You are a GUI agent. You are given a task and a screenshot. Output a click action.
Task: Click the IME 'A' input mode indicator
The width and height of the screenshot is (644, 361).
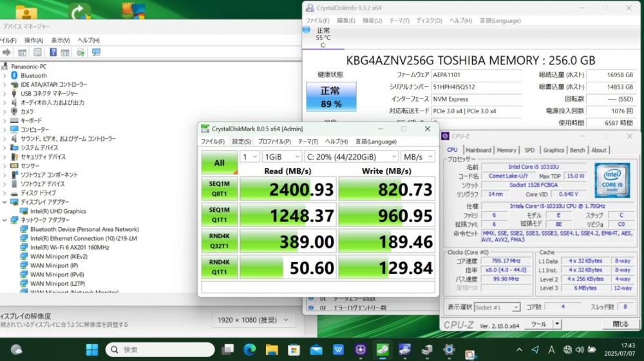click(551, 349)
